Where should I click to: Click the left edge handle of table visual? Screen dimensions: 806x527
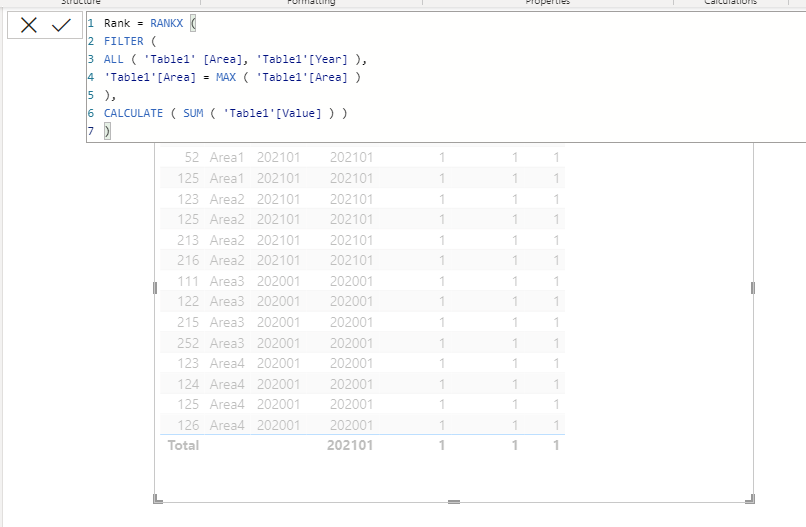155,288
